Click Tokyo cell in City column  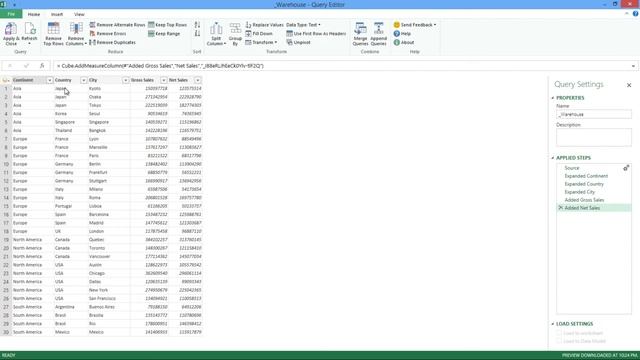point(109,105)
